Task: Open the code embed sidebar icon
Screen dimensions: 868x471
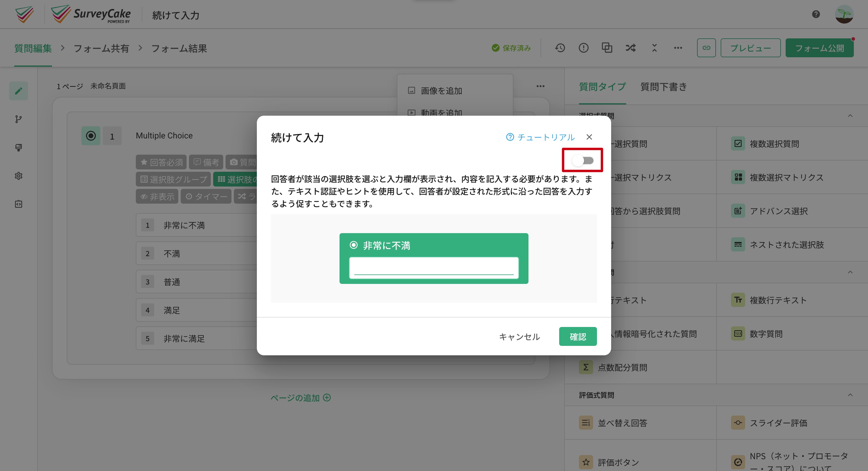Action: tap(19, 204)
